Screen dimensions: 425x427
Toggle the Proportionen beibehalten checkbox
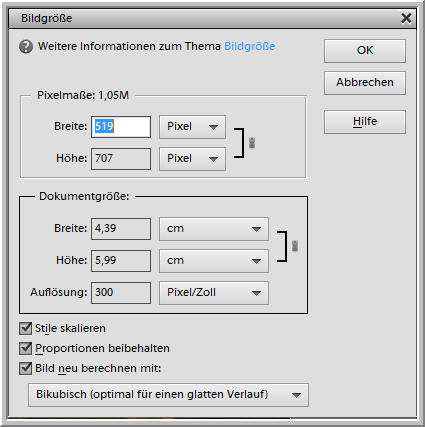(26, 348)
